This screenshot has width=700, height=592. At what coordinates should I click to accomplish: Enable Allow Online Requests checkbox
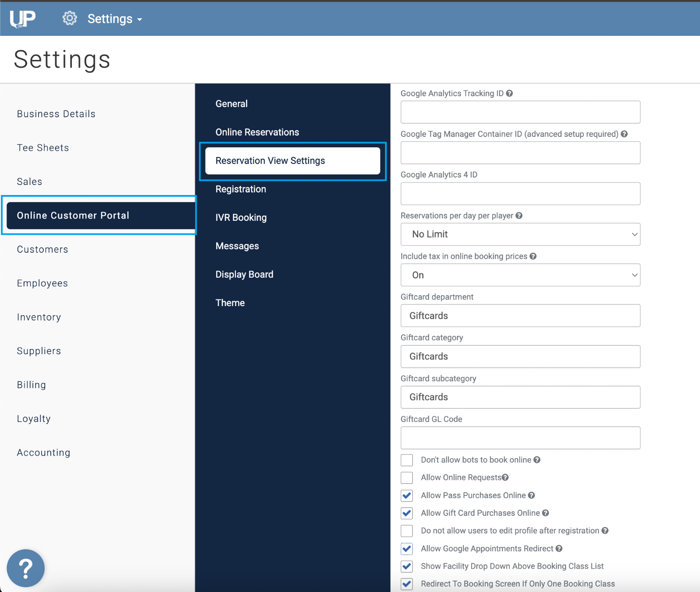click(407, 477)
